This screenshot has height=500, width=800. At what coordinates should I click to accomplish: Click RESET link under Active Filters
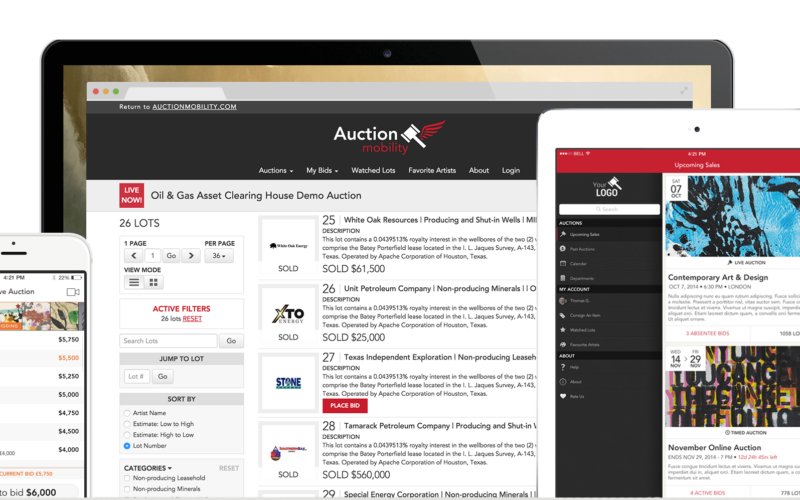pyautogui.click(x=192, y=319)
